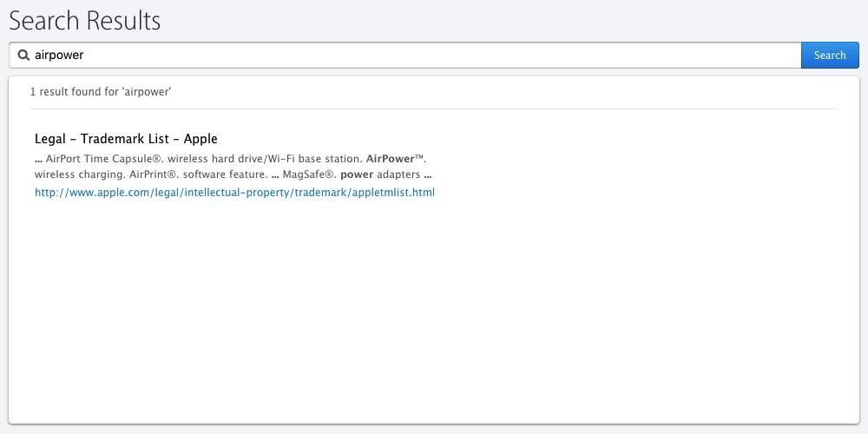Click the 'Search Results' page heading
The image size is (868, 434).
85,21
